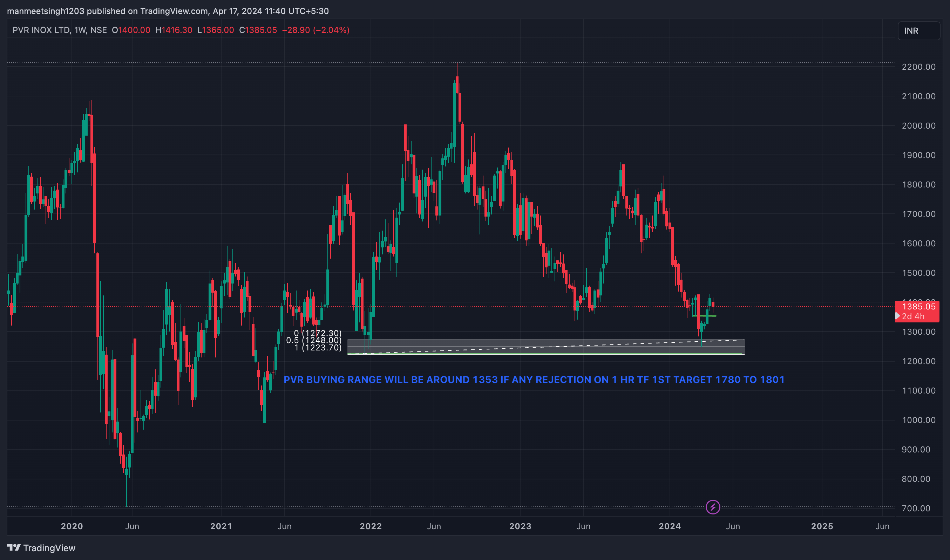The image size is (950, 560).
Task: Select the 1 (1223.70) fib level label
Action: [x=318, y=348]
